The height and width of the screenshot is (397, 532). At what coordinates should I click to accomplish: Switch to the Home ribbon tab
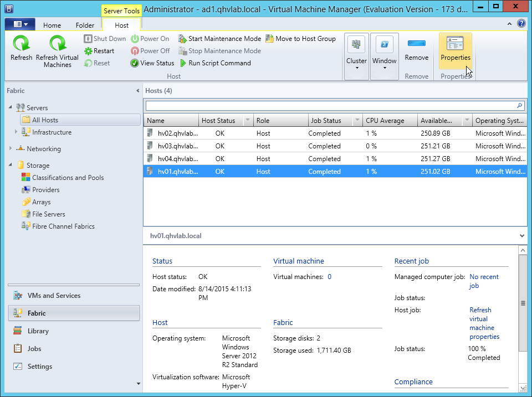52,25
